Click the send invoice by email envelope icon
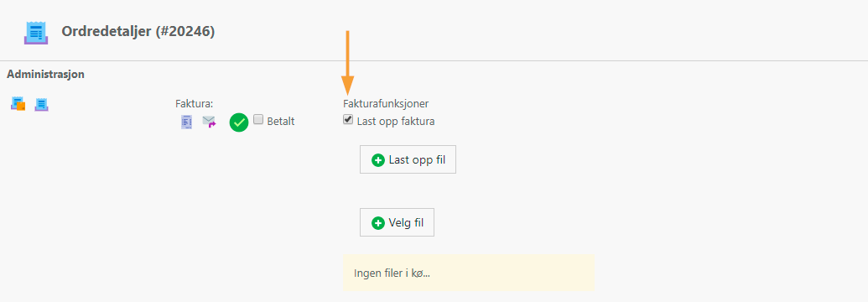The width and height of the screenshot is (868, 302). tap(209, 122)
